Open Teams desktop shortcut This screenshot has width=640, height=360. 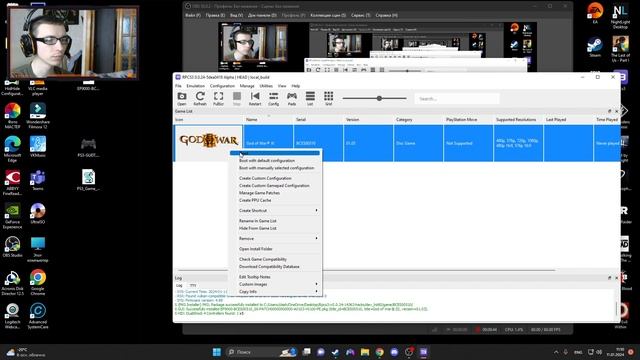tap(38, 180)
